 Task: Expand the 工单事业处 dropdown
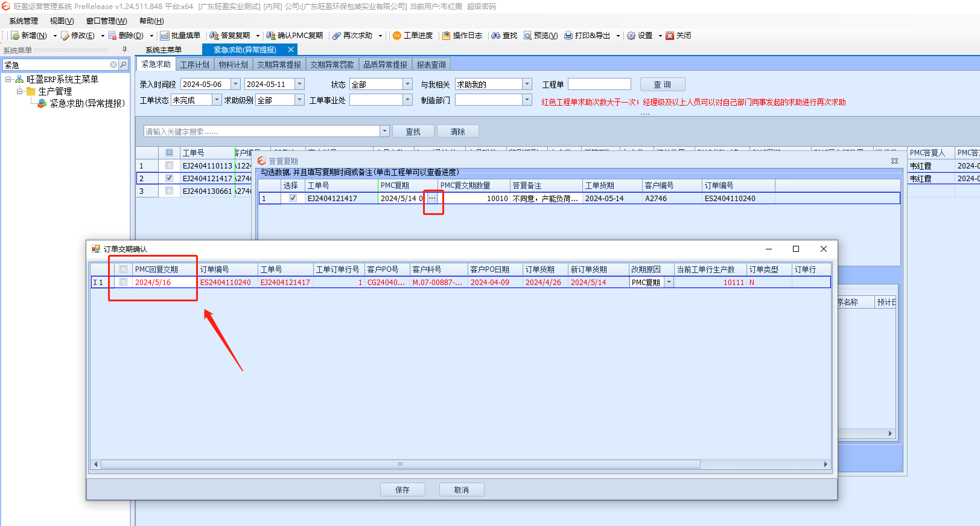pyautogui.click(x=408, y=100)
